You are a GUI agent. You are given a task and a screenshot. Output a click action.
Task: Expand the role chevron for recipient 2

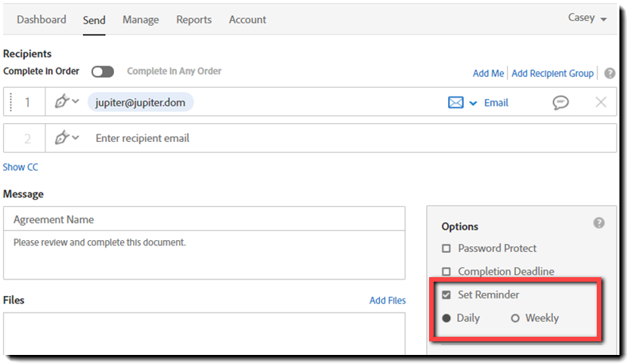coord(76,137)
